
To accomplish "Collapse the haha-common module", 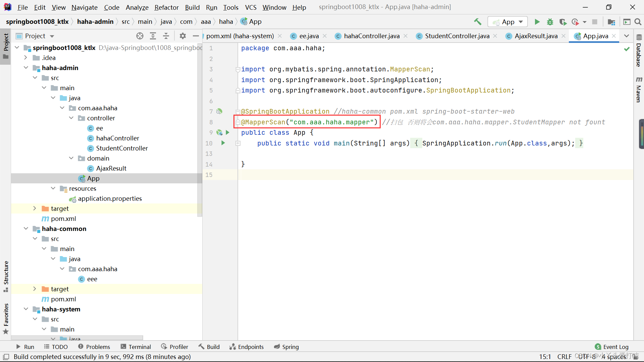I will [26, 229].
